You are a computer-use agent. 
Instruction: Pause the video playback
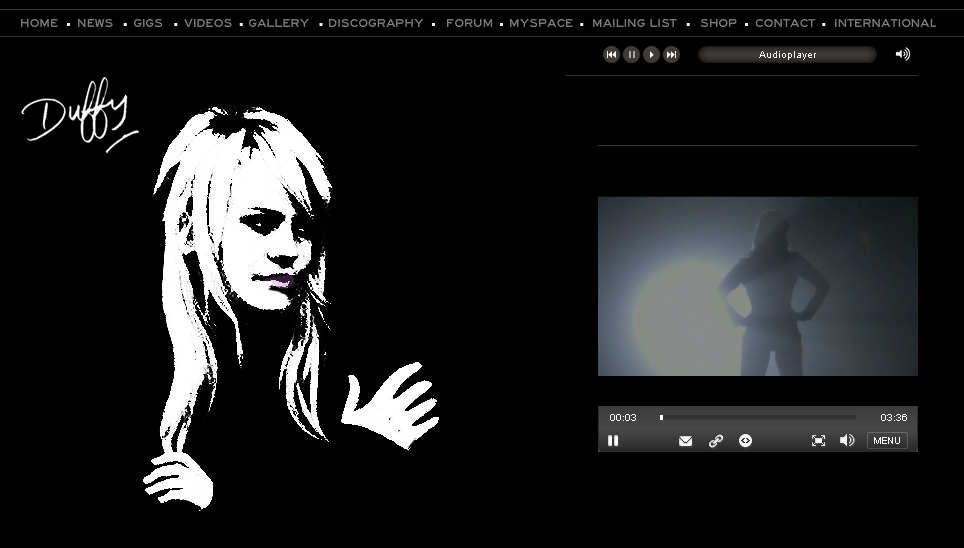613,440
